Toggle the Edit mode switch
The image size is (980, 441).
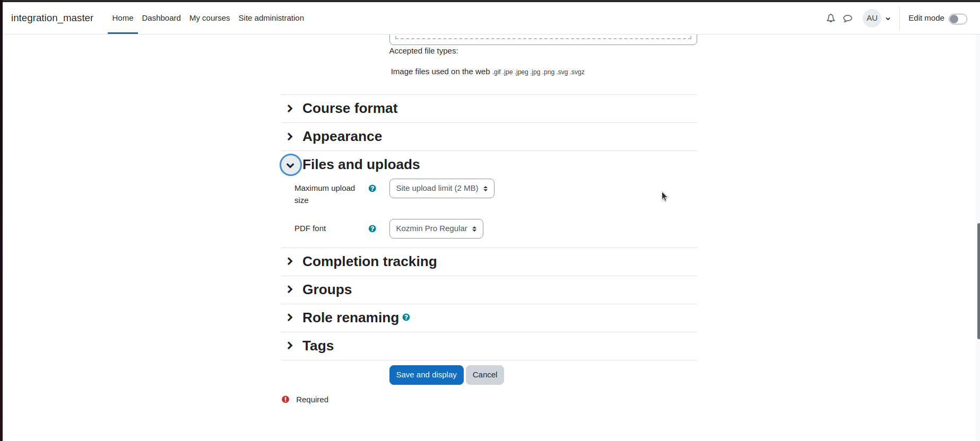click(958, 19)
